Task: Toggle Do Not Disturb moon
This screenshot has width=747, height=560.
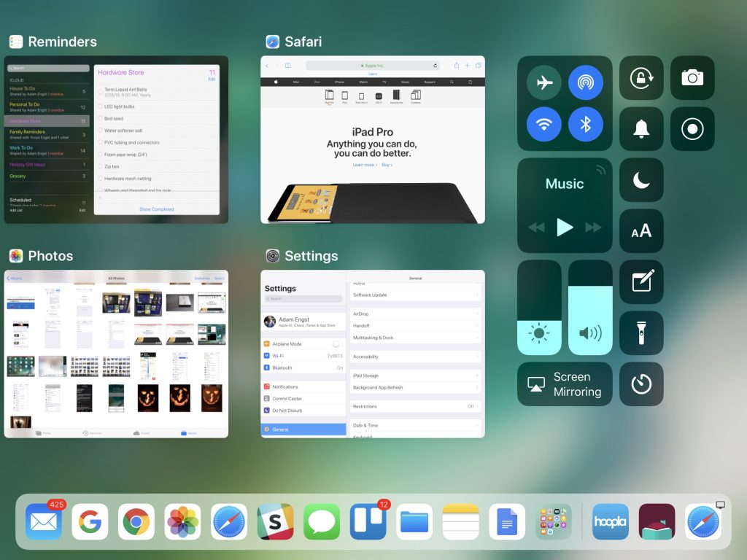Action: pyautogui.click(x=641, y=180)
